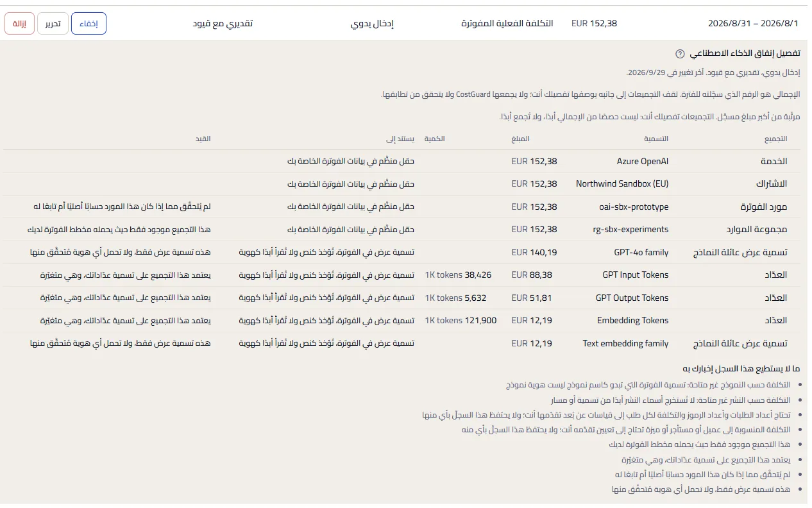Click the red إزالة (remove) button
The image size is (812, 508).
pyautogui.click(x=19, y=24)
